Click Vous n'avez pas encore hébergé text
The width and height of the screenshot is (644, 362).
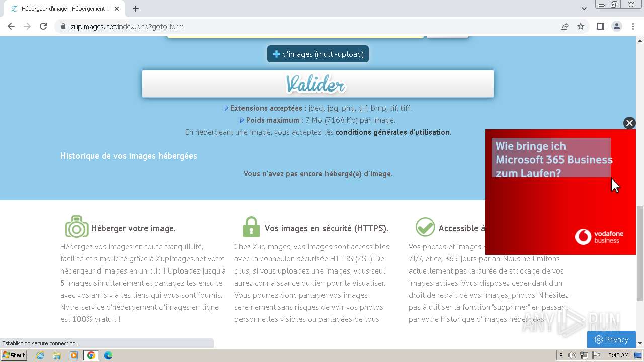(318, 174)
